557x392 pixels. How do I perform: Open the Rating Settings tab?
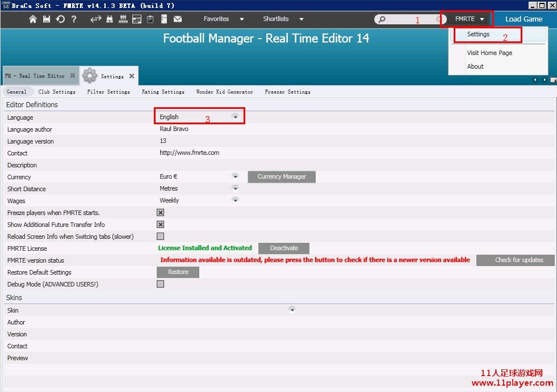point(163,91)
